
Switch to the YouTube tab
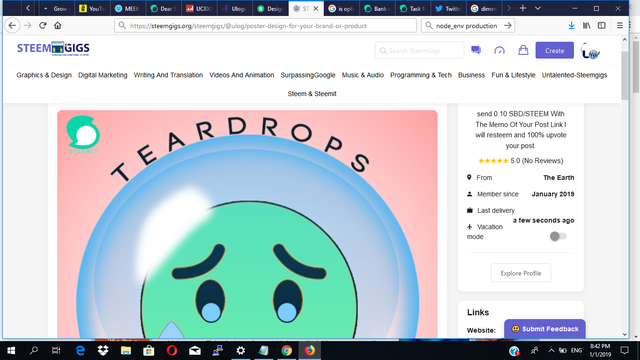(x=92, y=9)
